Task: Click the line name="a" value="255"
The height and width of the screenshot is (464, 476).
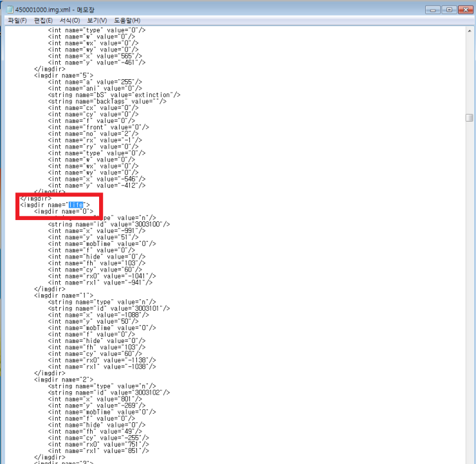Action: [95, 82]
